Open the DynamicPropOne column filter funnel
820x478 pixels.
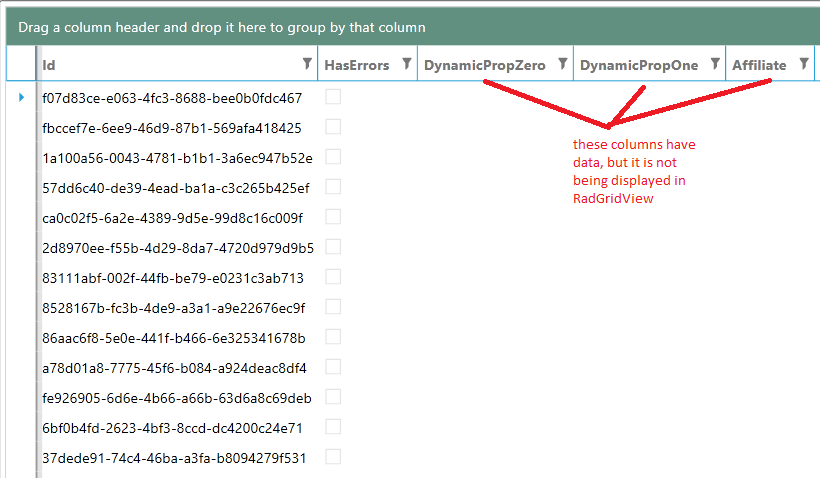715,64
